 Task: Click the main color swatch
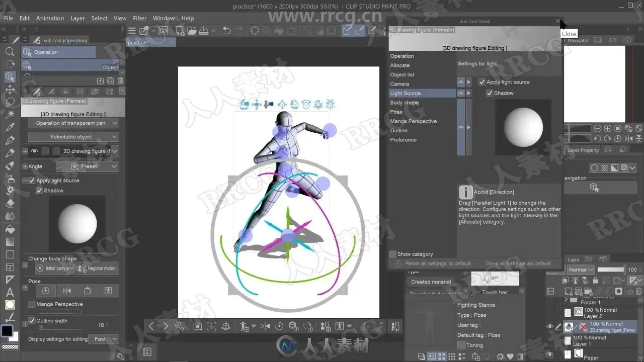coord(7,331)
